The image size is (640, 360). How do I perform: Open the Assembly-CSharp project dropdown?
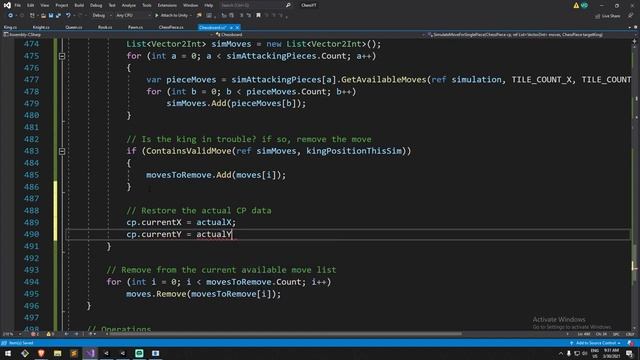click(108, 35)
